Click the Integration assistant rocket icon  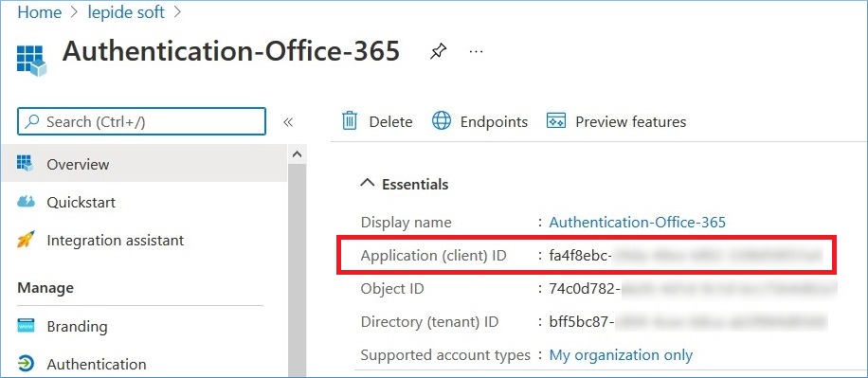(26, 241)
